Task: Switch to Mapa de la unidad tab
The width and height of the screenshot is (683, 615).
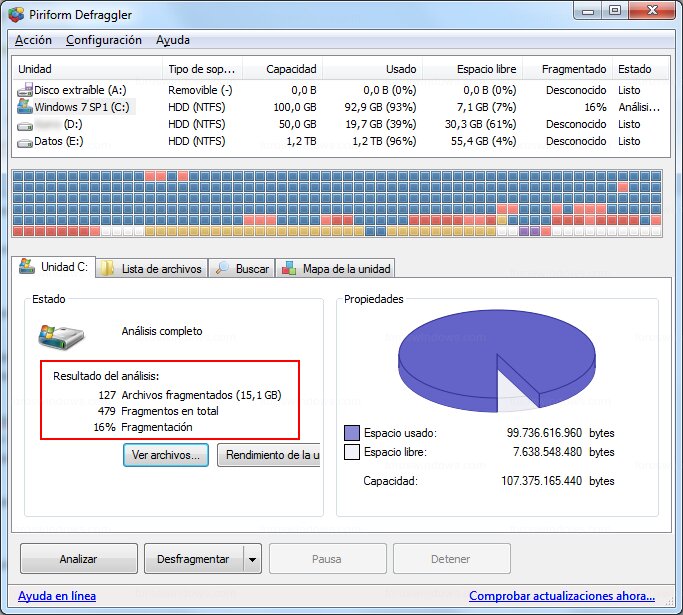Action: (335, 268)
